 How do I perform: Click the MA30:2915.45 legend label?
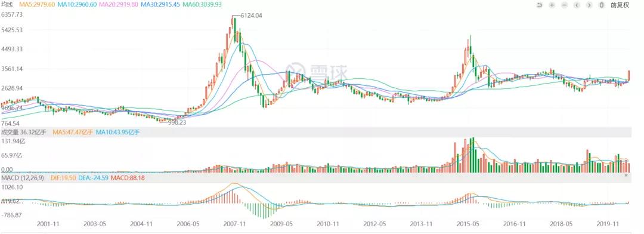[160, 5]
